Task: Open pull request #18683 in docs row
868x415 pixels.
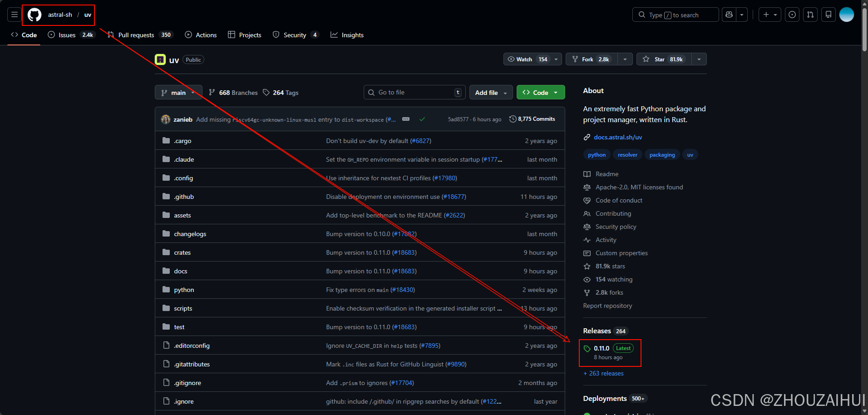Action: pyautogui.click(x=404, y=271)
